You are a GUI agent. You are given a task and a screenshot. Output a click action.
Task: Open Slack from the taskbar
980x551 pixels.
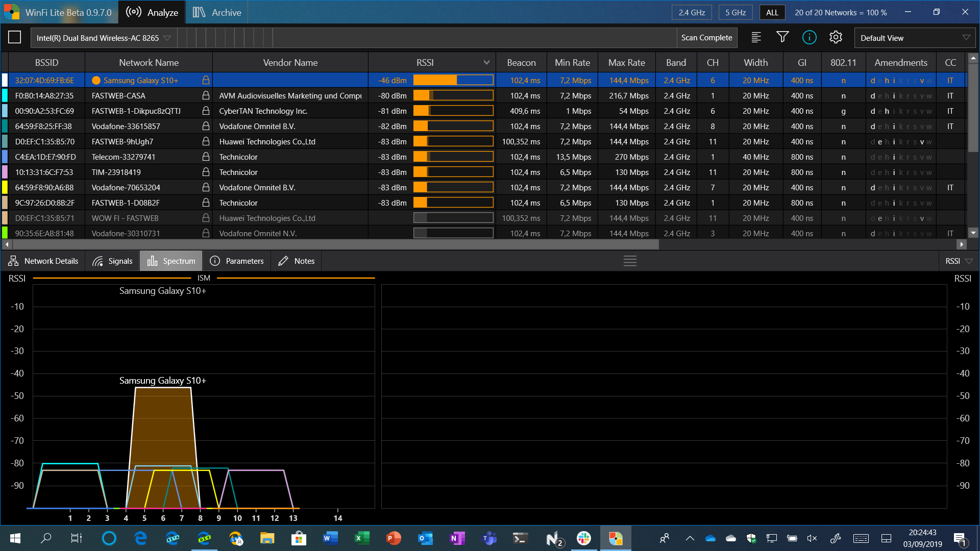click(x=584, y=538)
